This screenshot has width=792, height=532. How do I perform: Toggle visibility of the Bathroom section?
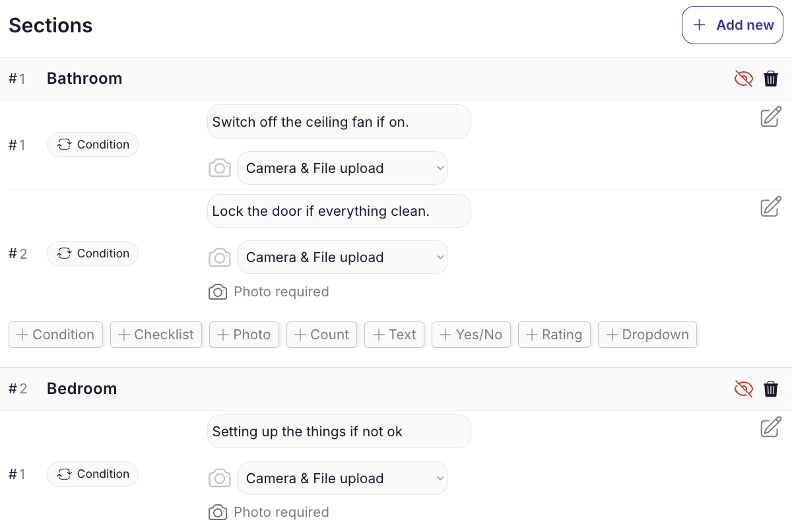(743, 79)
